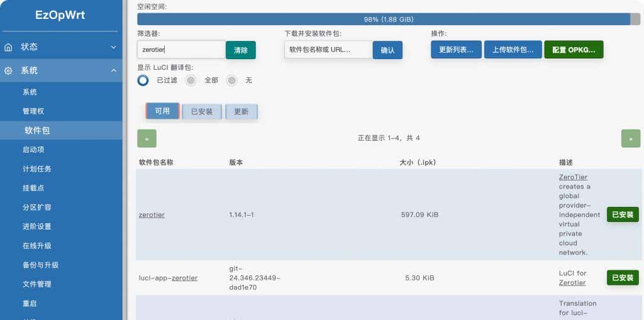Switch to the 可用 tab
Image resolution: width=644 pixels, height=320 pixels.
click(163, 111)
